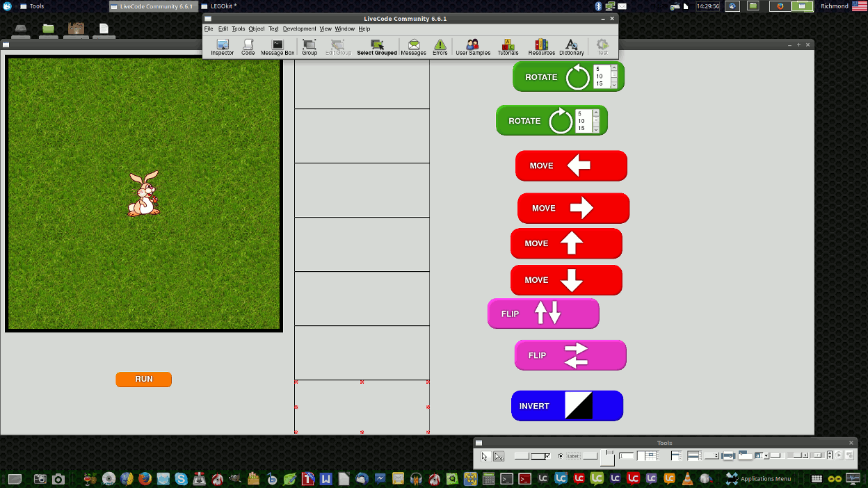Click the orange RUN button
Viewport: 868px width, 488px height.
(143, 380)
